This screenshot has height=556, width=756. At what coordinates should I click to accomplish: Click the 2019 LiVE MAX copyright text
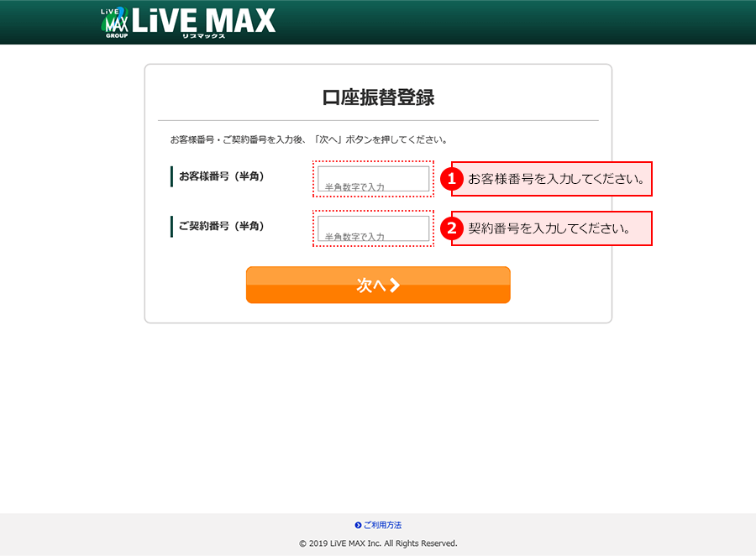pos(378,543)
